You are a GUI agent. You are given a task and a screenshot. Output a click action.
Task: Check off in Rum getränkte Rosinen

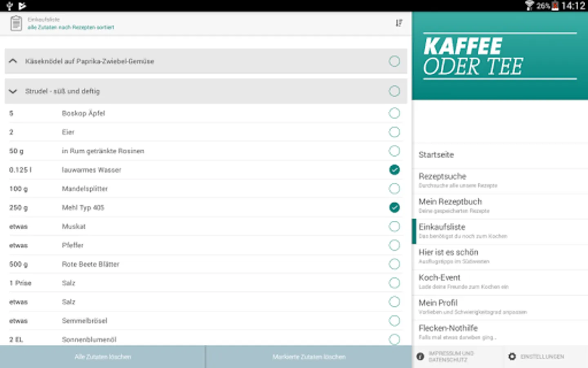394,151
